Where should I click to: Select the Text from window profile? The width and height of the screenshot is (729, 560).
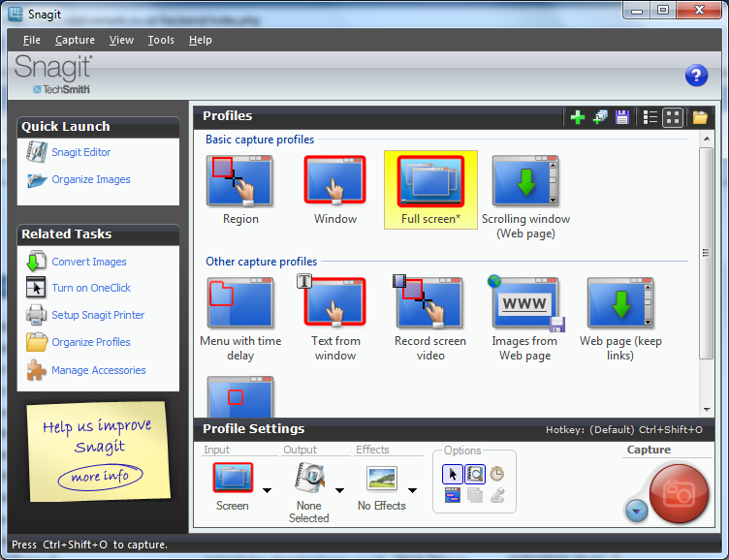pyautogui.click(x=335, y=320)
